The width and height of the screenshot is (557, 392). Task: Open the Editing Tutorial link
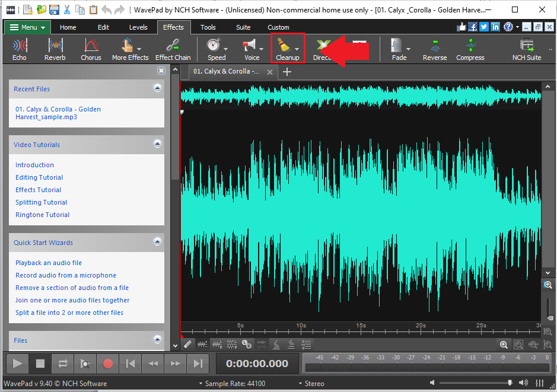39,177
